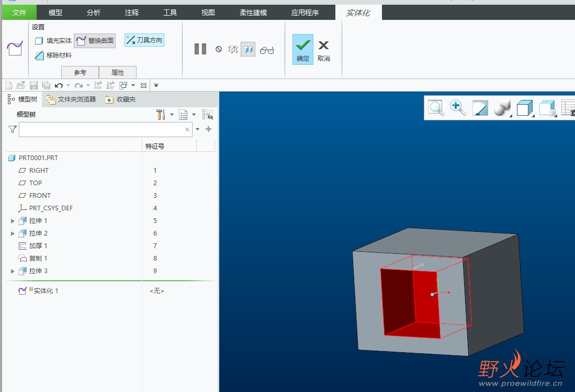Switch to the 分析 ribbon tab

coord(94,13)
